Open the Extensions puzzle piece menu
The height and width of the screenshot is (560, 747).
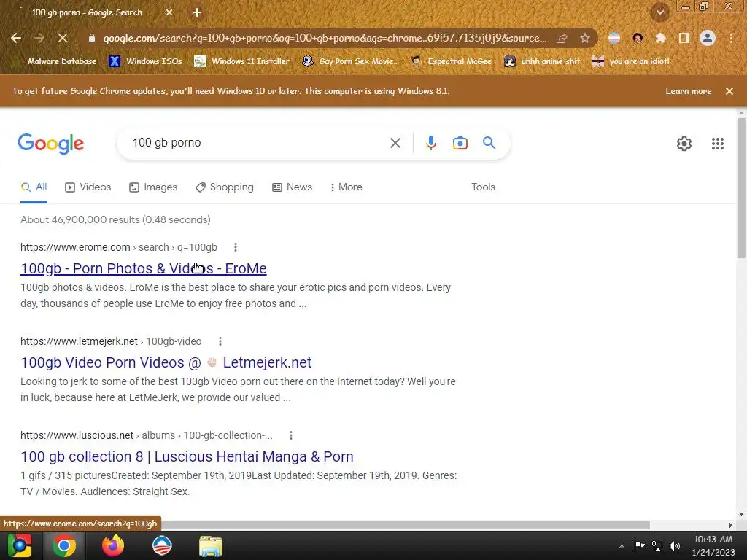click(x=660, y=38)
